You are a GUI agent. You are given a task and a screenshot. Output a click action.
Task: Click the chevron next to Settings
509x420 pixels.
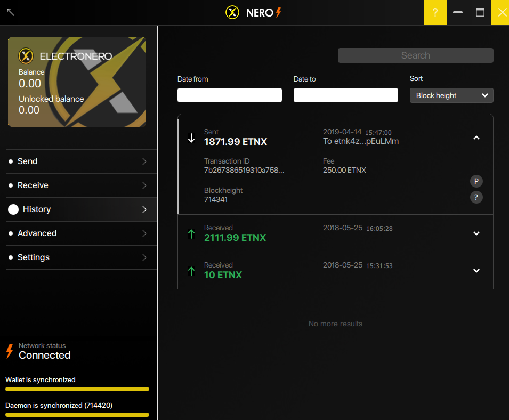(x=144, y=257)
